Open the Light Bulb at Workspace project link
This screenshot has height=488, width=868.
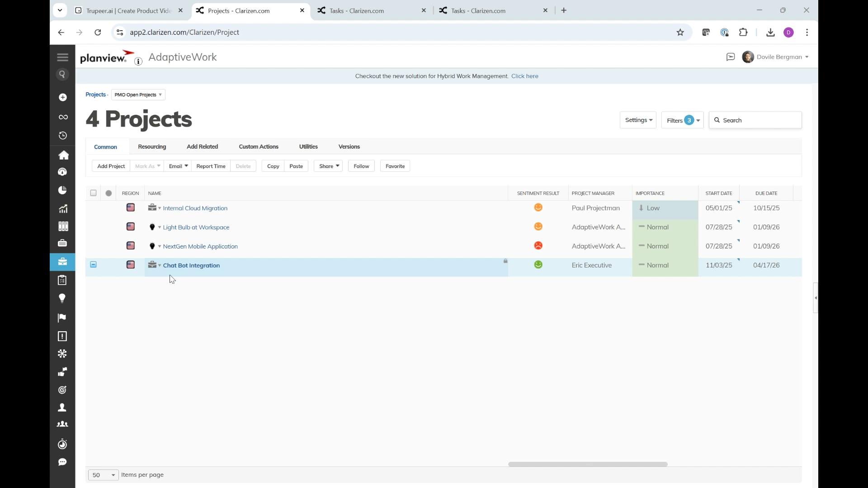(x=197, y=227)
